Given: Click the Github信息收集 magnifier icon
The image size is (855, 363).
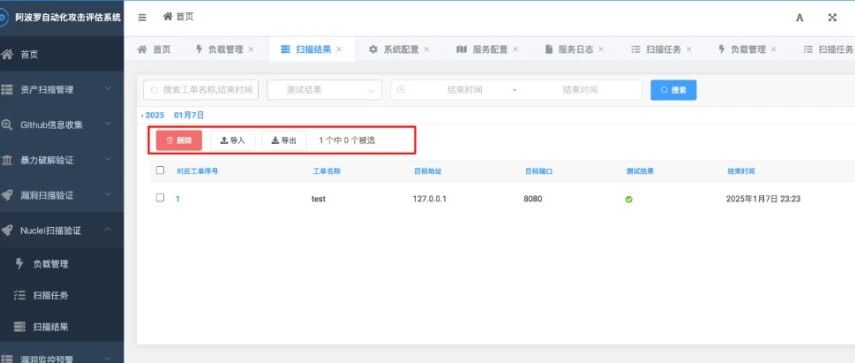Looking at the screenshot, I should (7, 125).
